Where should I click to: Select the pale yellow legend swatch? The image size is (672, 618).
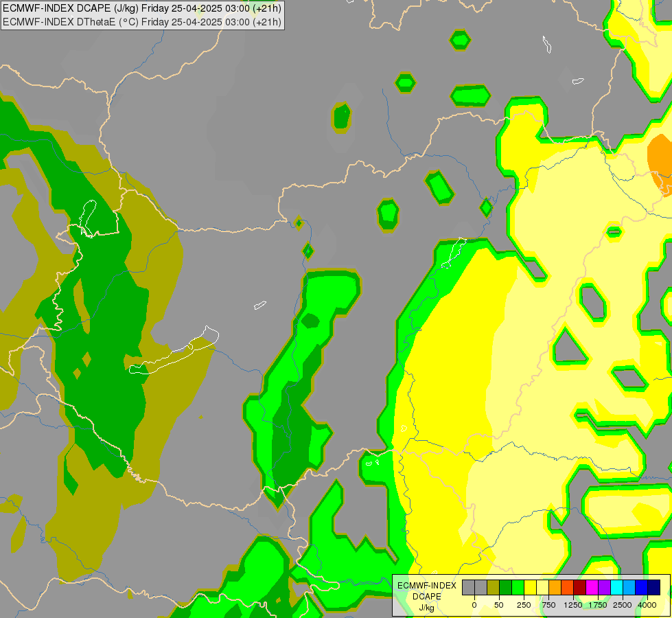tap(542, 588)
